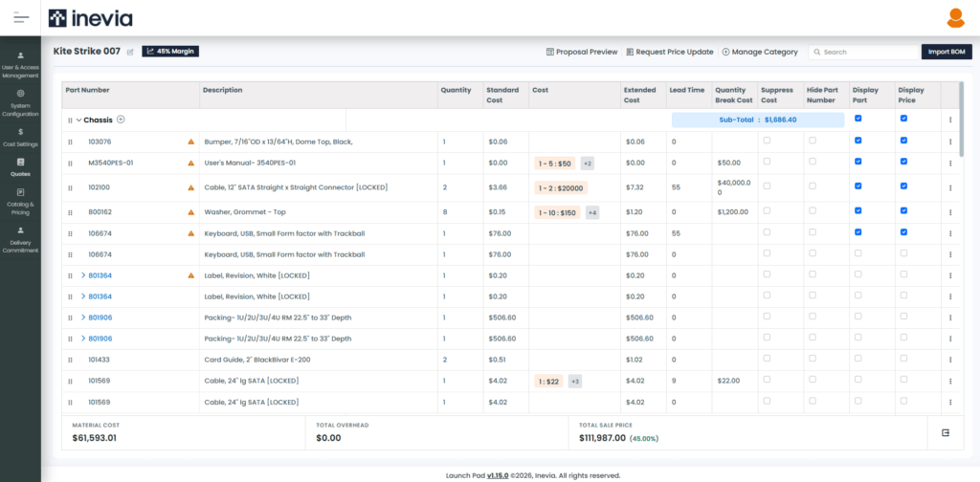
Task: Click warning icon for part 800162
Action: coord(191,212)
